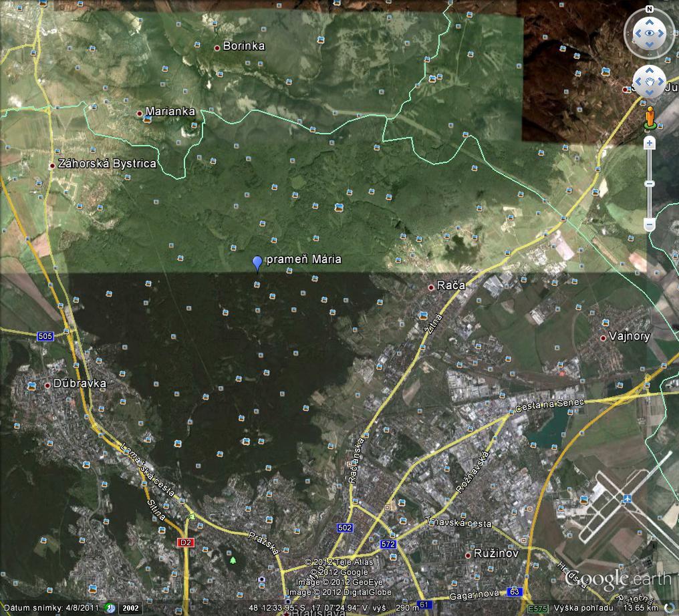Viewport: 679px width, 616px height.
Task: Click the 505 road shield
Action: point(45,336)
